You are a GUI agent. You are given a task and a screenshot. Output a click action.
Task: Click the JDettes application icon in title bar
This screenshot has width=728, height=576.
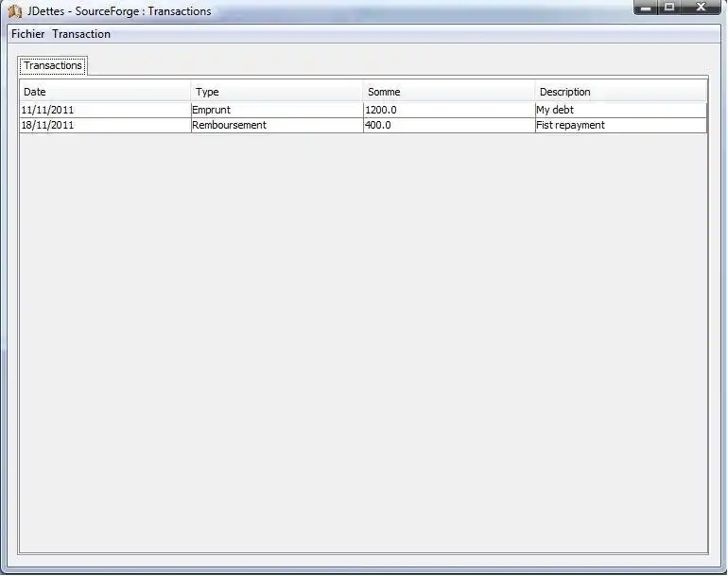[15, 11]
